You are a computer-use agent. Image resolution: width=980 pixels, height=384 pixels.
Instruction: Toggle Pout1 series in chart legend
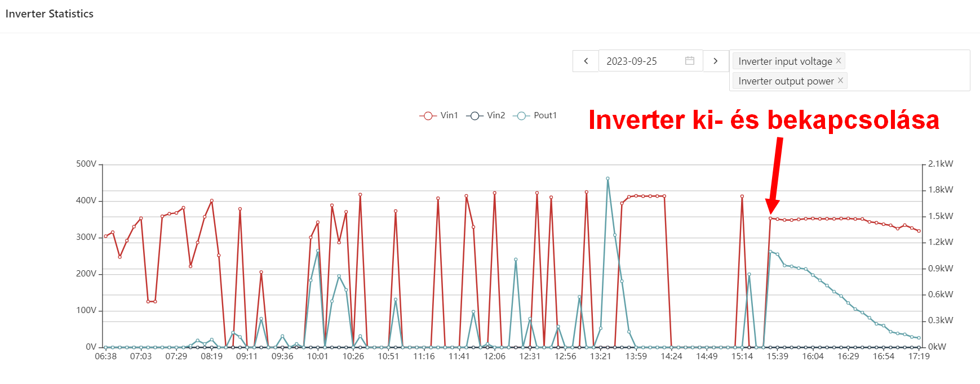[x=535, y=115]
